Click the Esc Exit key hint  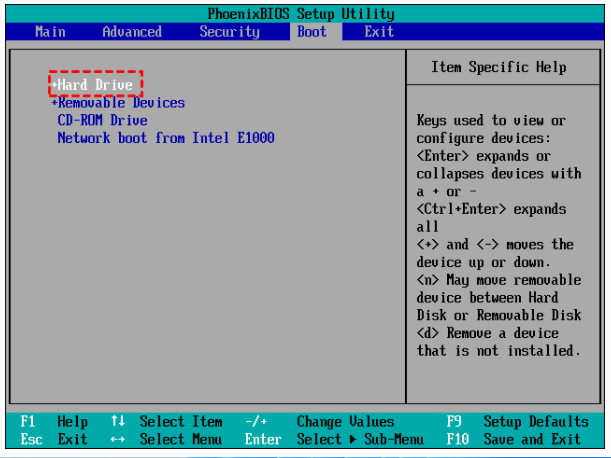pyautogui.click(x=54, y=439)
